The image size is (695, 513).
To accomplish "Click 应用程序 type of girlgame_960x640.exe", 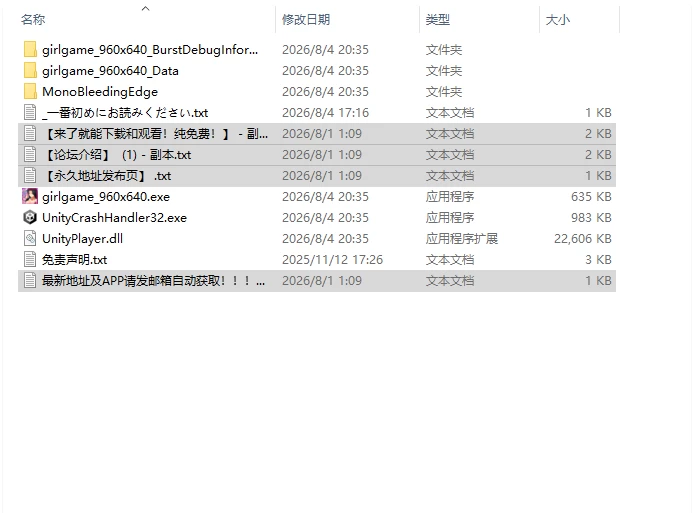I will coord(449,196).
